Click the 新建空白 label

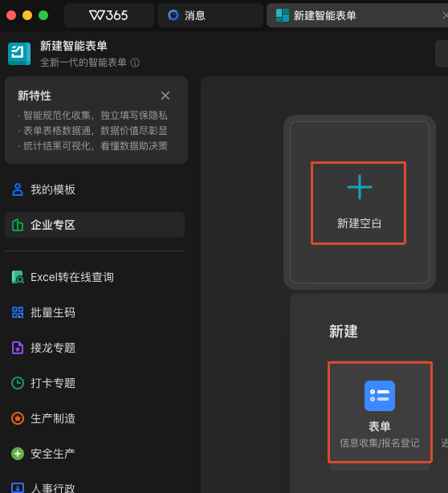click(360, 223)
